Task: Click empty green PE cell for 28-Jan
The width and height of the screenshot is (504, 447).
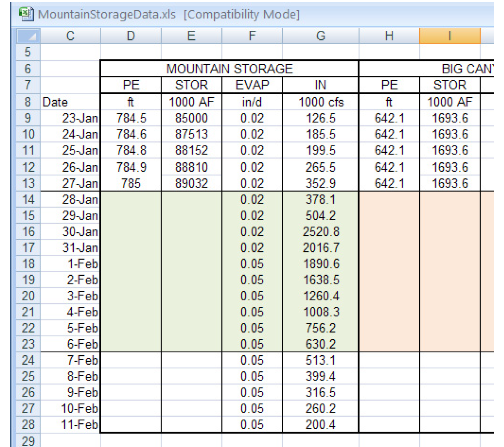Action: tap(131, 200)
